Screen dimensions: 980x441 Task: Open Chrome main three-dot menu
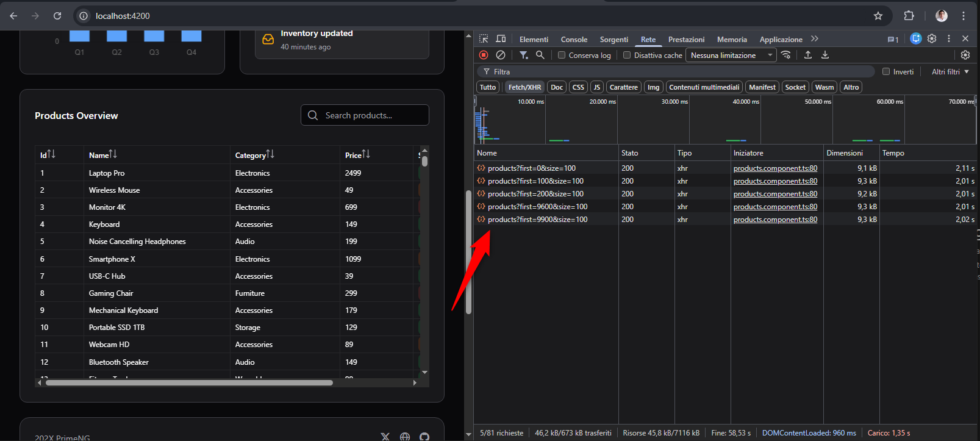964,16
